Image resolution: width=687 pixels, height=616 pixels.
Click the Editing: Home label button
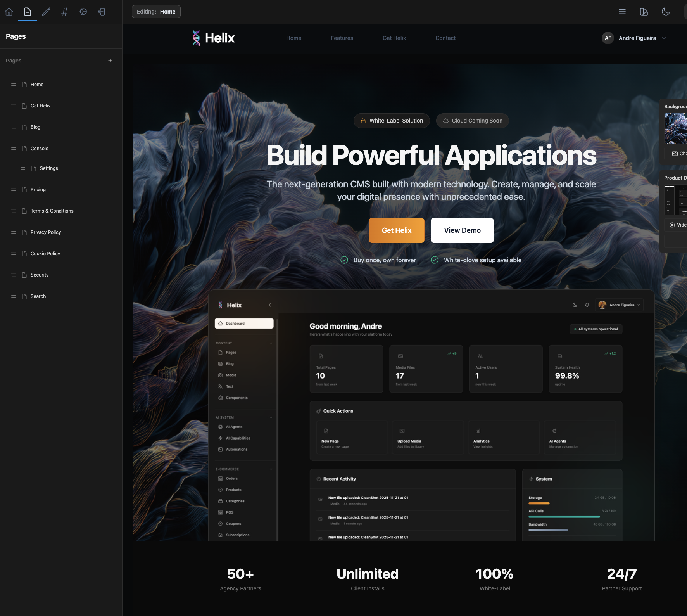(156, 12)
